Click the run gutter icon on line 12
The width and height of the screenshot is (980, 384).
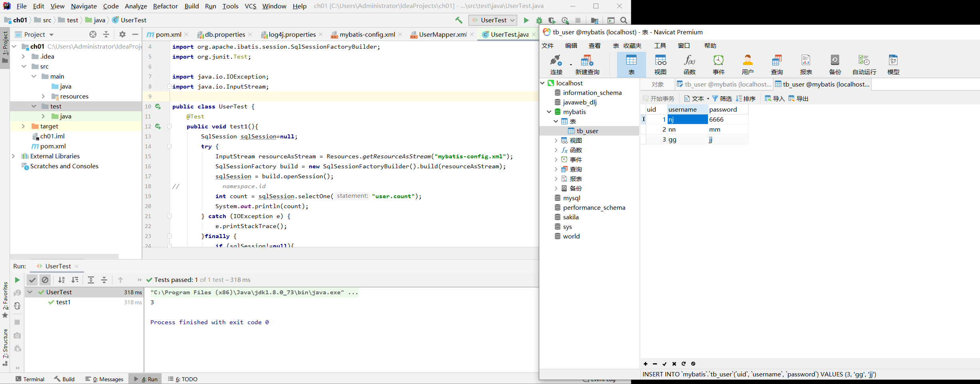pos(158,126)
